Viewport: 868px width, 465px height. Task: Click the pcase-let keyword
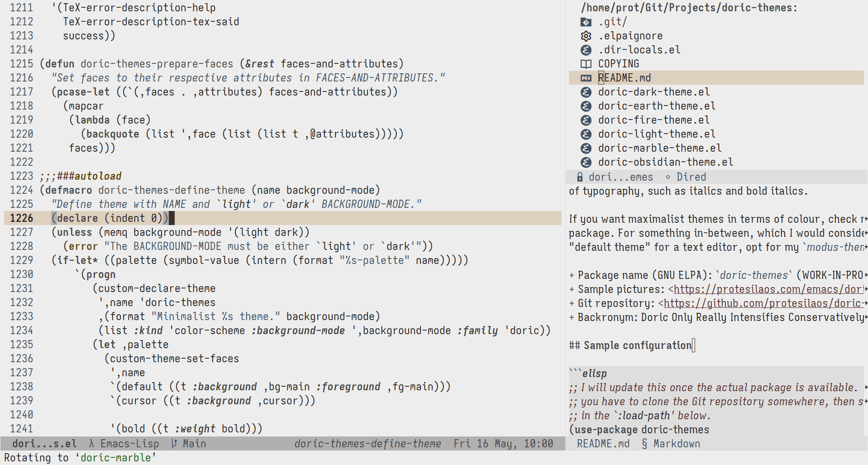tap(83, 92)
